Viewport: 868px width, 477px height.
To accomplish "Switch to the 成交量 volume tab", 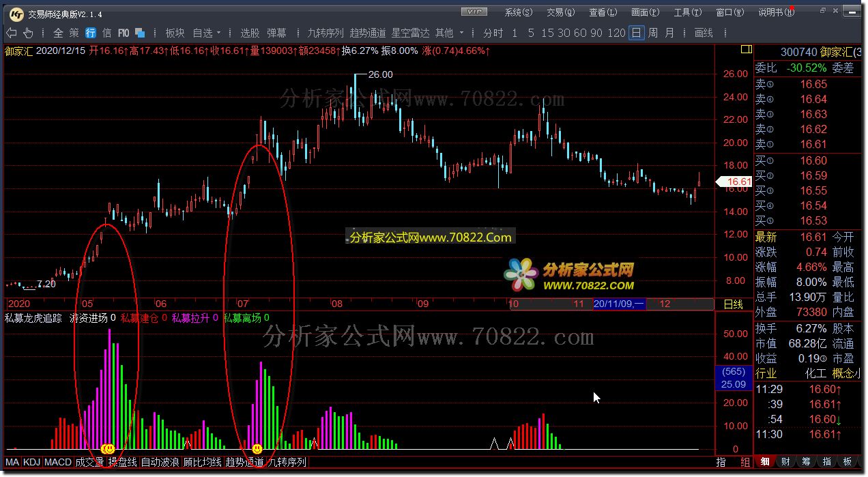I will tap(90, 462).
